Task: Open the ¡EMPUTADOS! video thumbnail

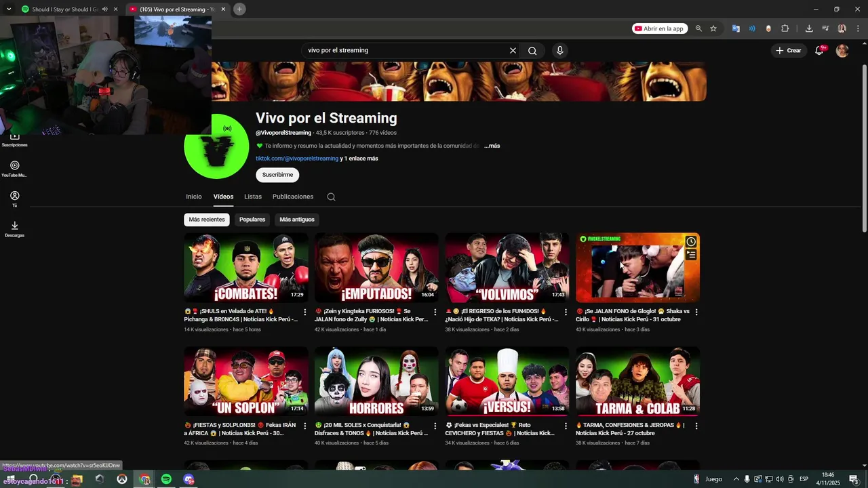Action: [x=376, y=268]
